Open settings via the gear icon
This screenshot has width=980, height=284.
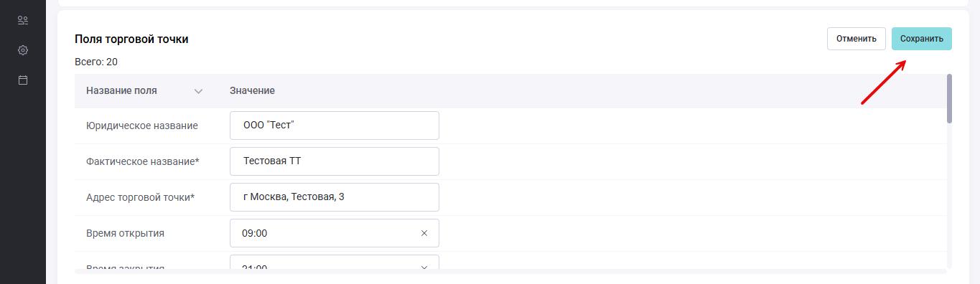[x=23, y=50]
